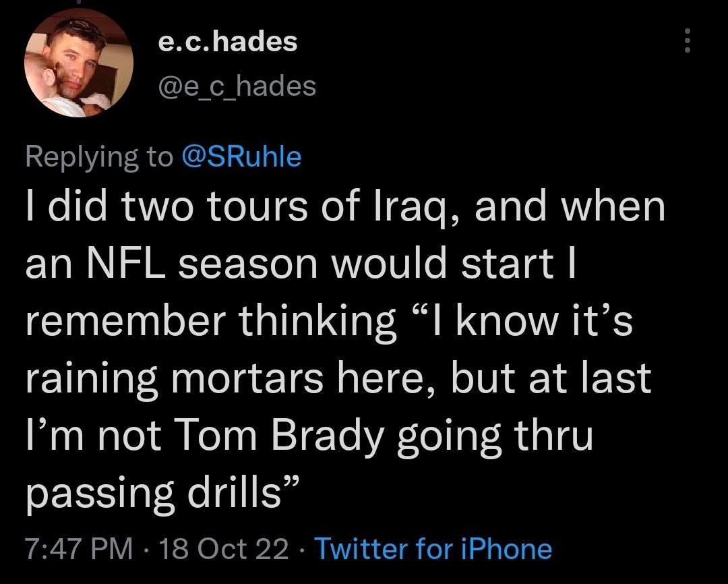Click the words 'passing drills' in tweet
The image size is (728, 584).
click(162, 494)
